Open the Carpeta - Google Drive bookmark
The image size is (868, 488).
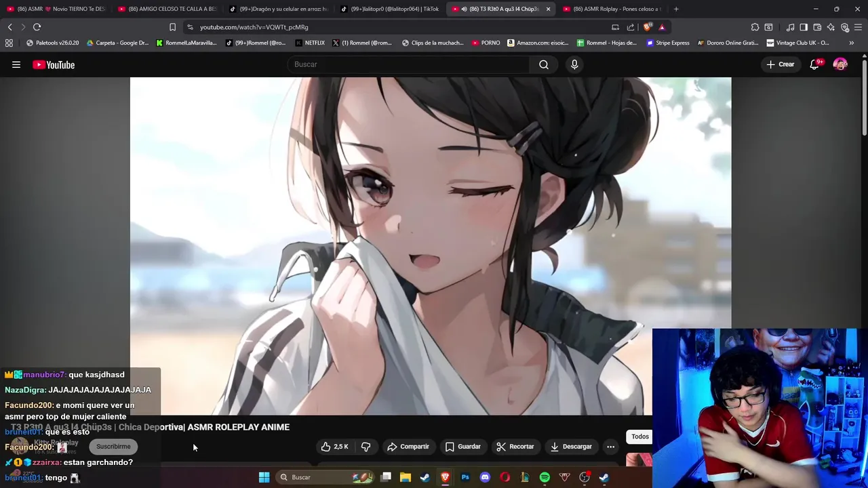[117, 43]
